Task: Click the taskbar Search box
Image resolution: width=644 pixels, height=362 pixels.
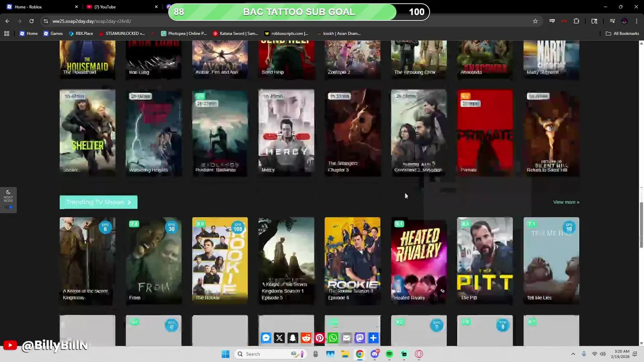Action: tap(270, 354)
